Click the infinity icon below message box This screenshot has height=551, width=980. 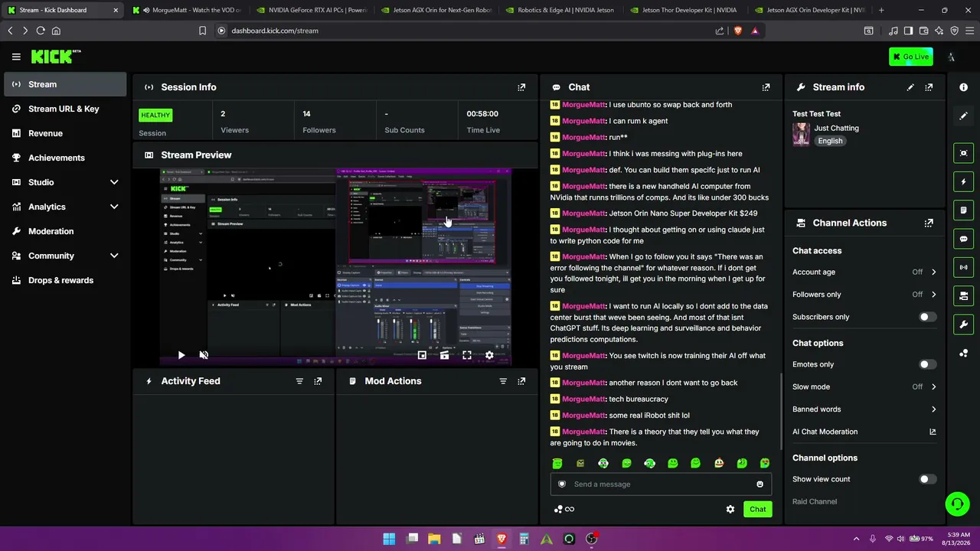tap(569, 509)
